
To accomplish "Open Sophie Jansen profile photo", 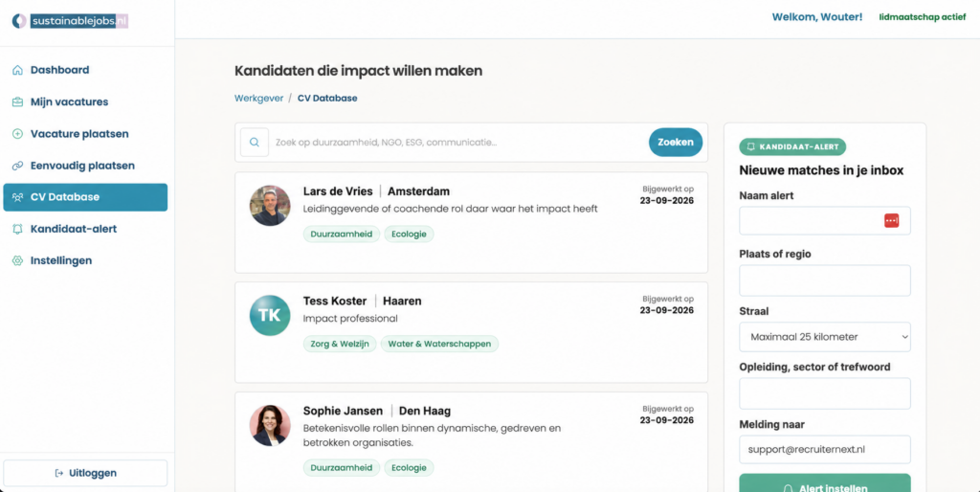I will coord(270,425).
